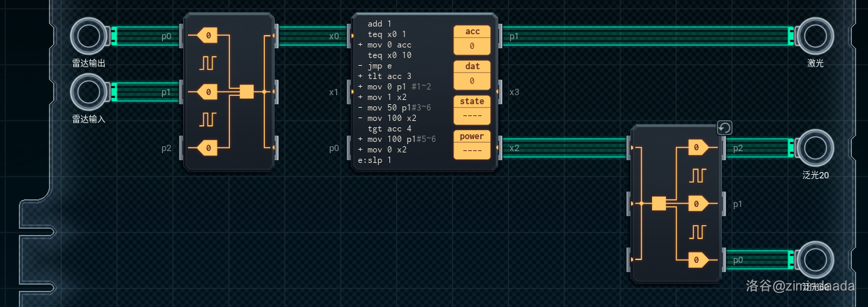Click the 'add 1' code line

(379, 24)
